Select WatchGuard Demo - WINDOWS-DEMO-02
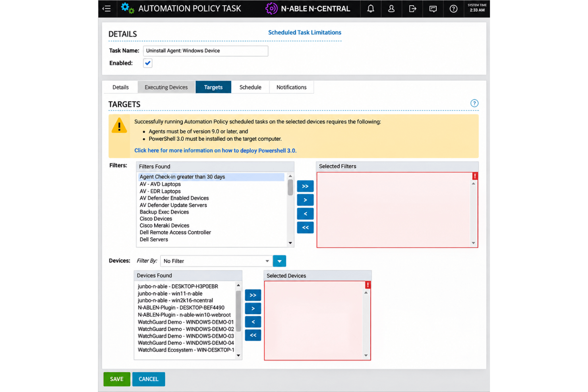This screenshot has height=392, width=588. 186,329
